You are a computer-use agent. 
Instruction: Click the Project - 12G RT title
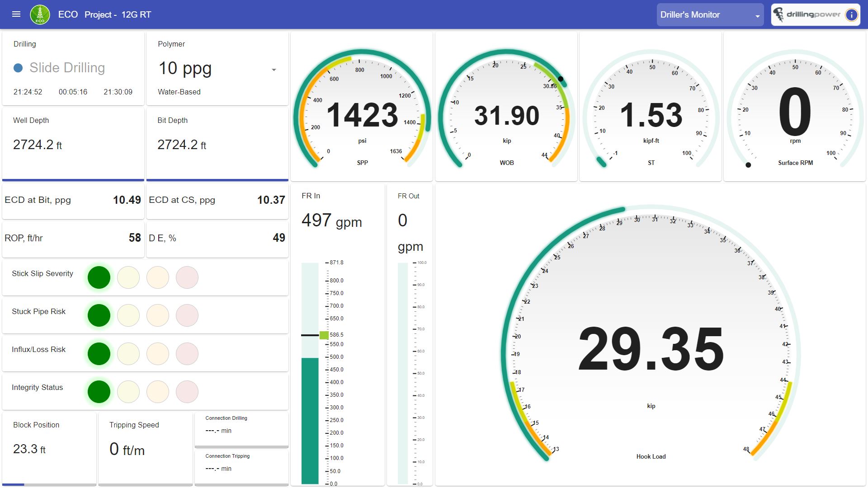(118, 14)
